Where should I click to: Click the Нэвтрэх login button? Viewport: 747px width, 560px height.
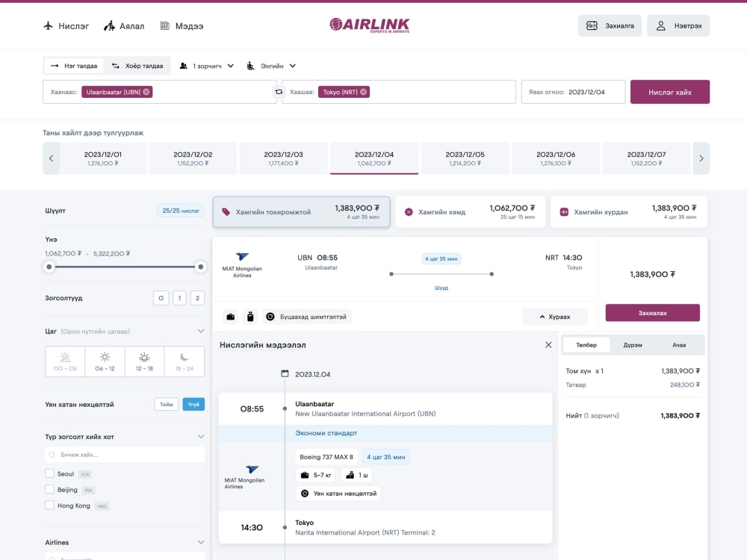click(x=678, y=25)
